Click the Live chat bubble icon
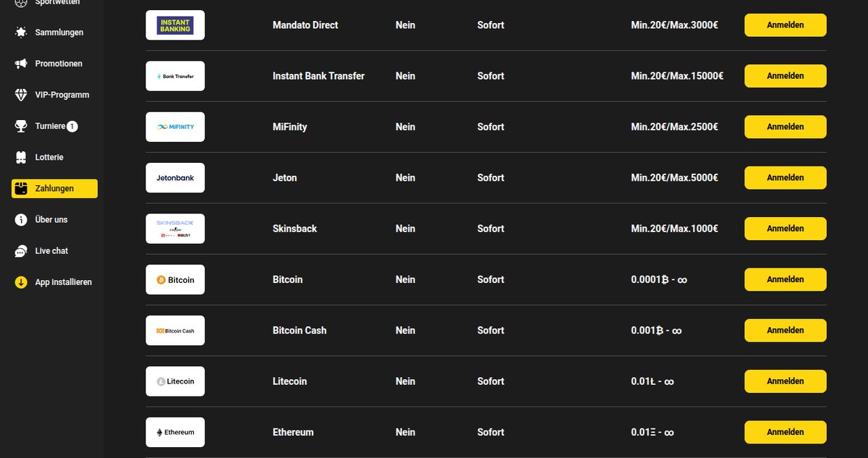 (21, 250)
